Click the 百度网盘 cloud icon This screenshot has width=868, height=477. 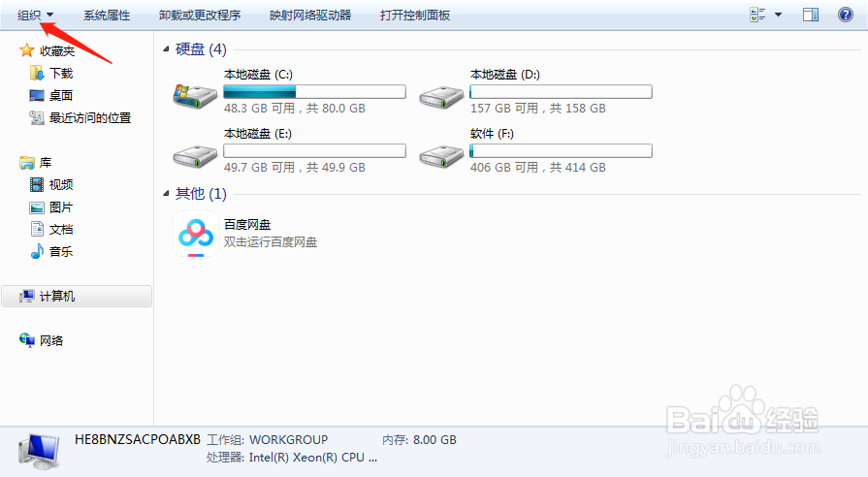coord(195,234)
